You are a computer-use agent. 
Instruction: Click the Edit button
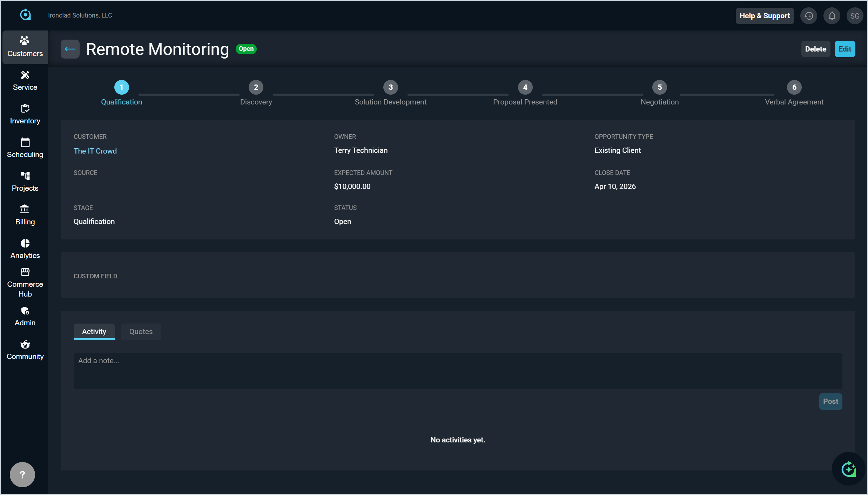[845, 49]
